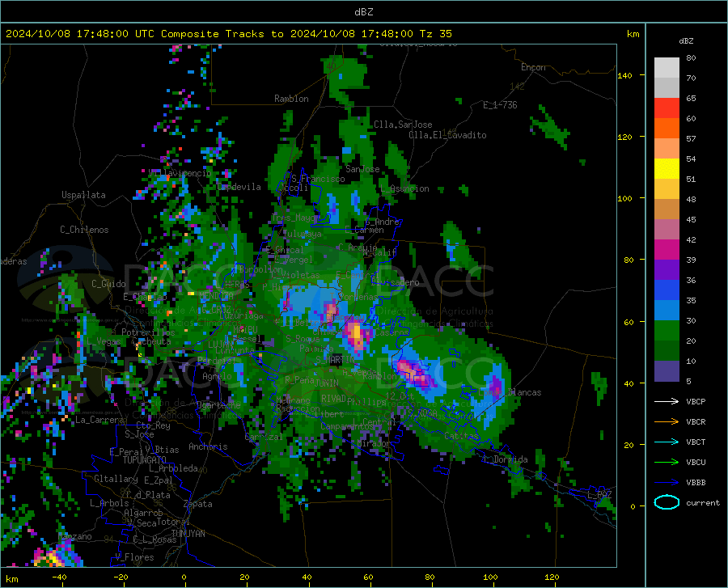Click the green VBCU arrow in legend
Image resolution: width=728 pixels, height=588 pixels.
coord(667,462)
